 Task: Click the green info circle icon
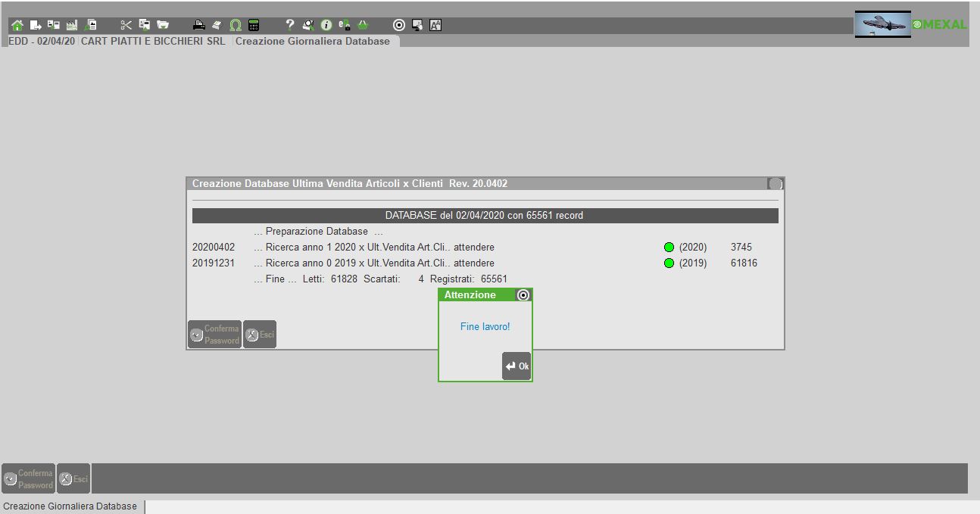coord(326,25)
